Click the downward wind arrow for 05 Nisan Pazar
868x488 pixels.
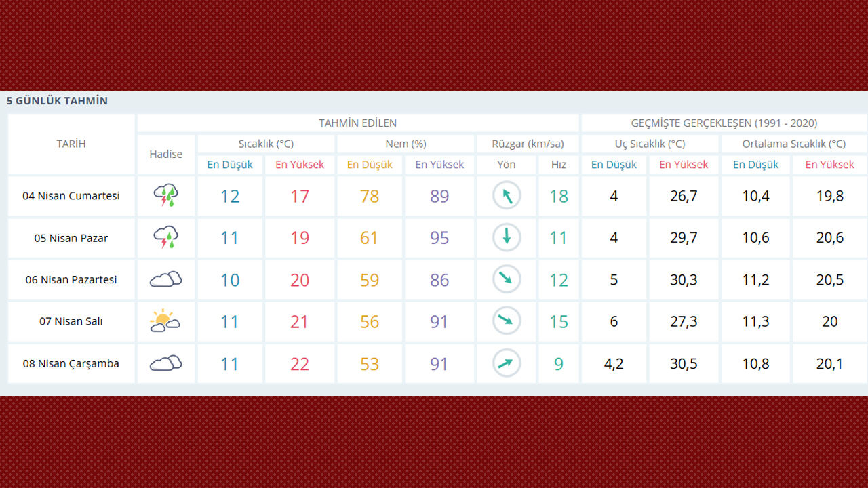pos(507,238)
